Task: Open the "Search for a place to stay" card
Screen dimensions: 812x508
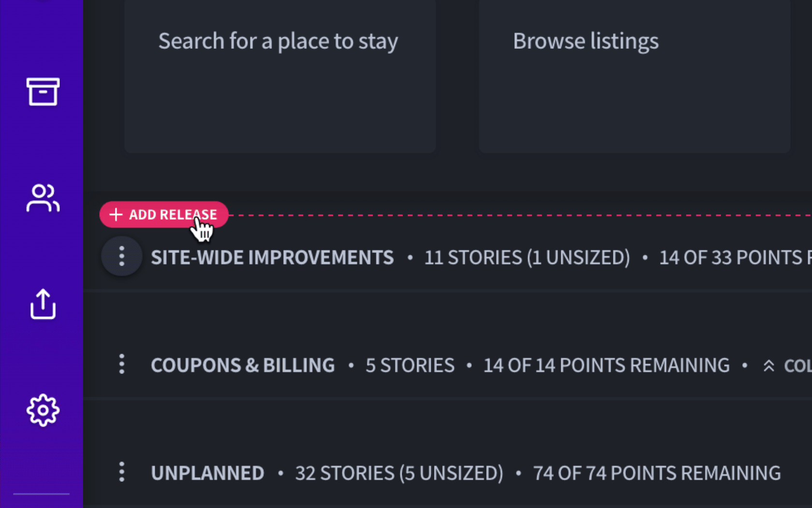Action: coord(280,76)
